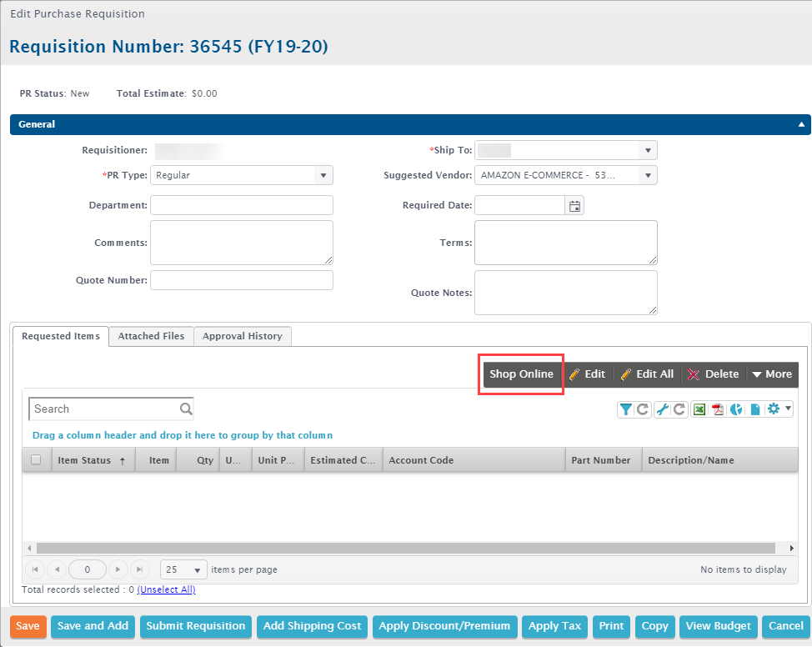
Task: Click Edit in the items toolbar
Action: (x=587, y=374)
